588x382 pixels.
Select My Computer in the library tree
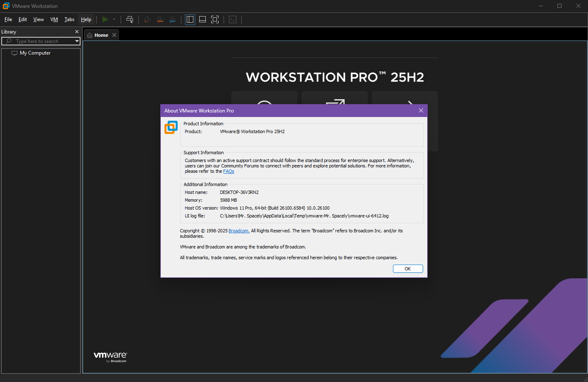35,53
